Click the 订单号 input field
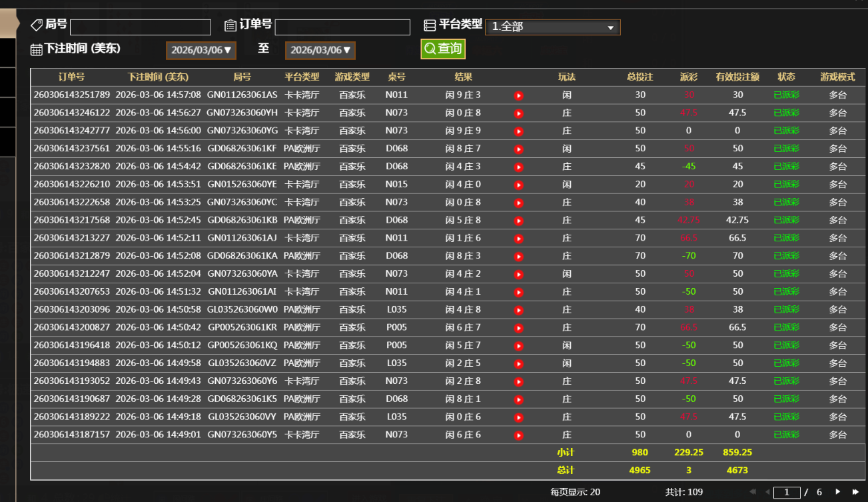This screenshot has width=868, height=502. click(x=342, y=27)
